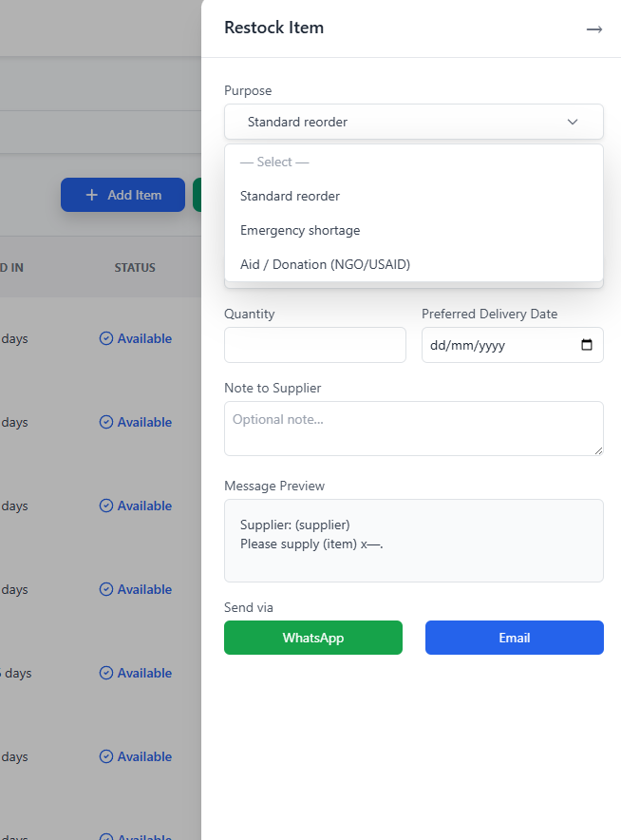Click the Quantity input field
621x840 pixels.
314,345
